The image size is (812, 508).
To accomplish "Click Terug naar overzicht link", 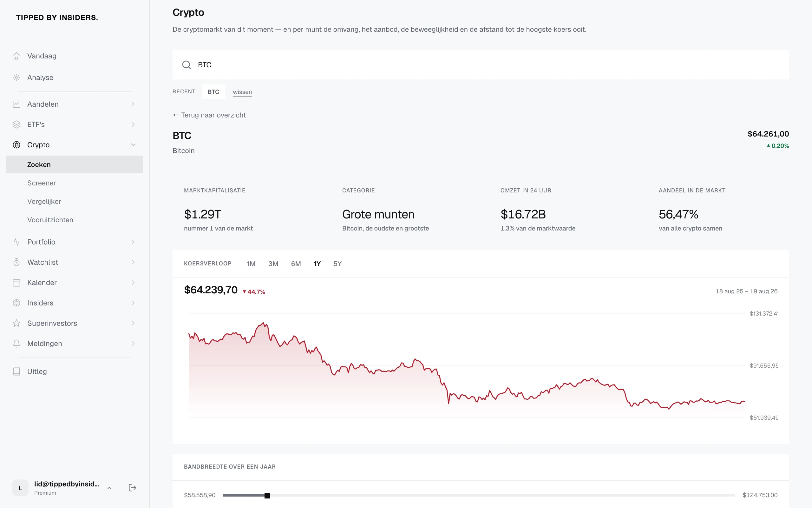I will [209, 115].
